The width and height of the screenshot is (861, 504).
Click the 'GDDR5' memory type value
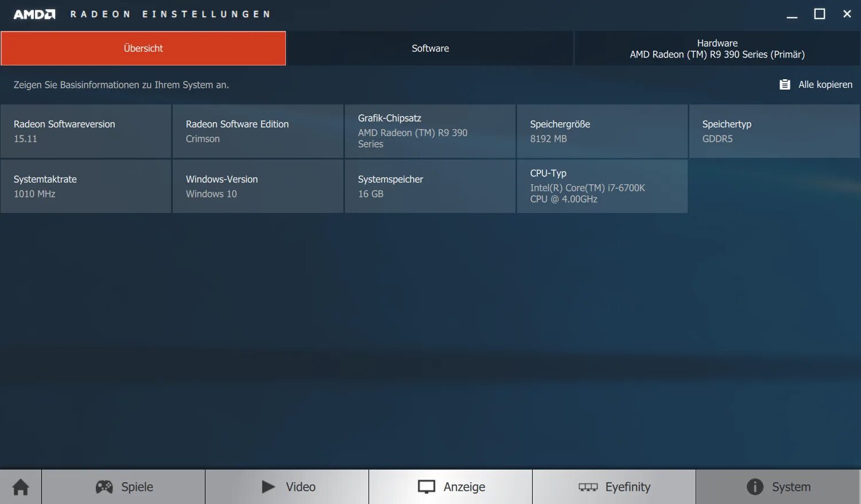pos(717,139)
